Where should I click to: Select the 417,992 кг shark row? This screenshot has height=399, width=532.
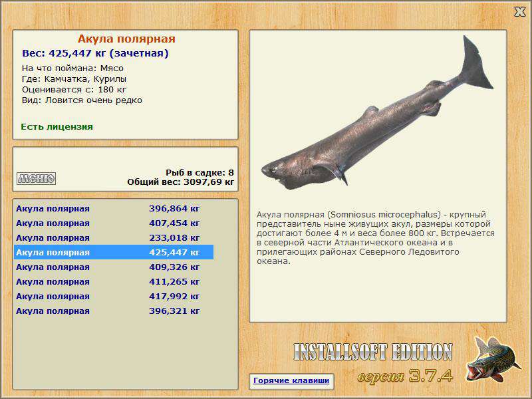(x=114, y=296)
